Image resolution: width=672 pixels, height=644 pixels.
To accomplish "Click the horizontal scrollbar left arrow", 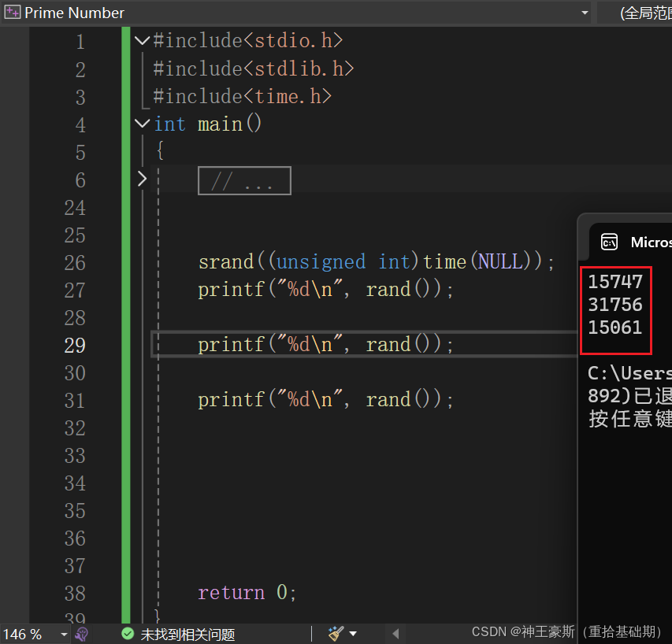I will pyautogui.click(x=395, y=634).
